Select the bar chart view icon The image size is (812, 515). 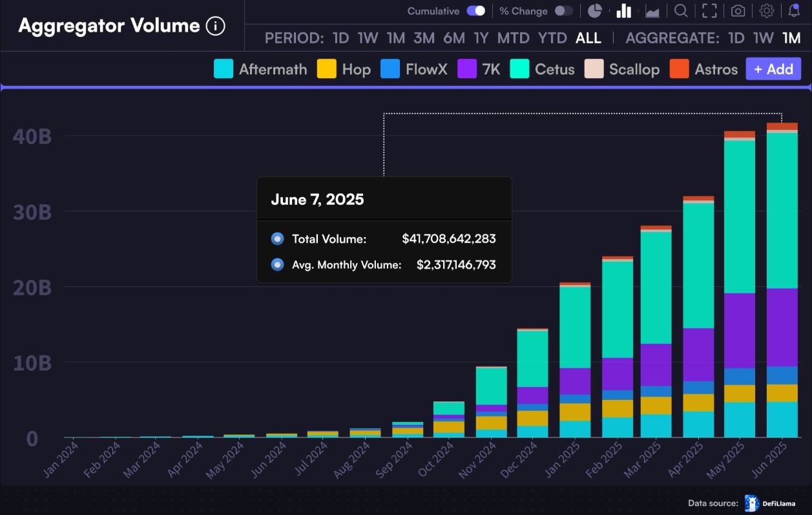(x=623, y=11)
